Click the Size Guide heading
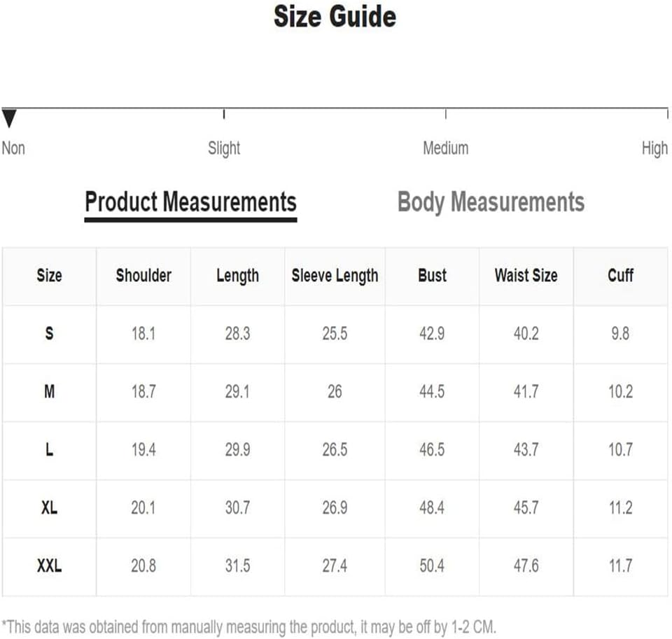Screen dimensions: 672x639 [x=335, y=16]
